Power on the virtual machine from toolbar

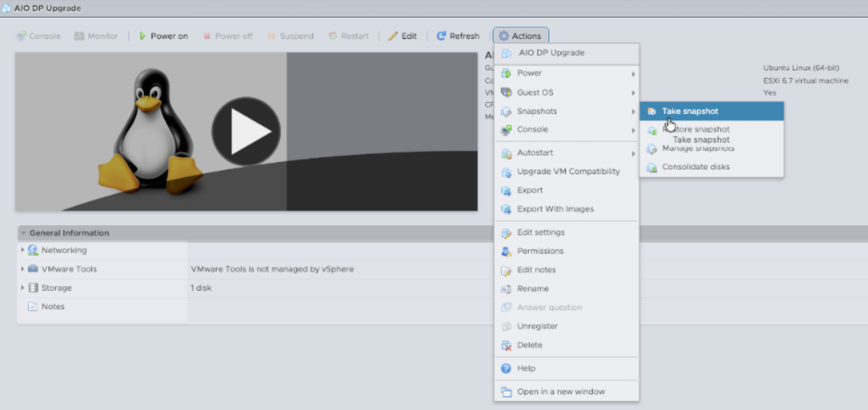pyautogui.click(x=163, y=36)
